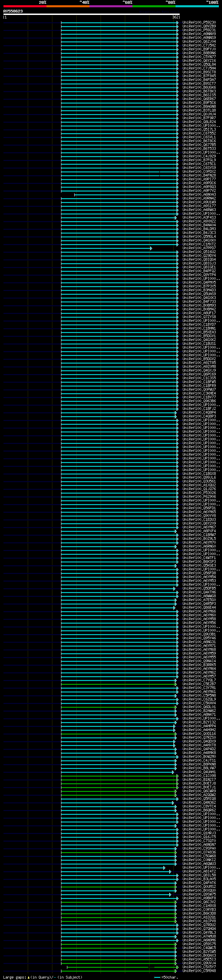Click the cyan ~100% identity legend segment
The height and width of the screenshot is (980, 222).
click(x=197, y=6)
